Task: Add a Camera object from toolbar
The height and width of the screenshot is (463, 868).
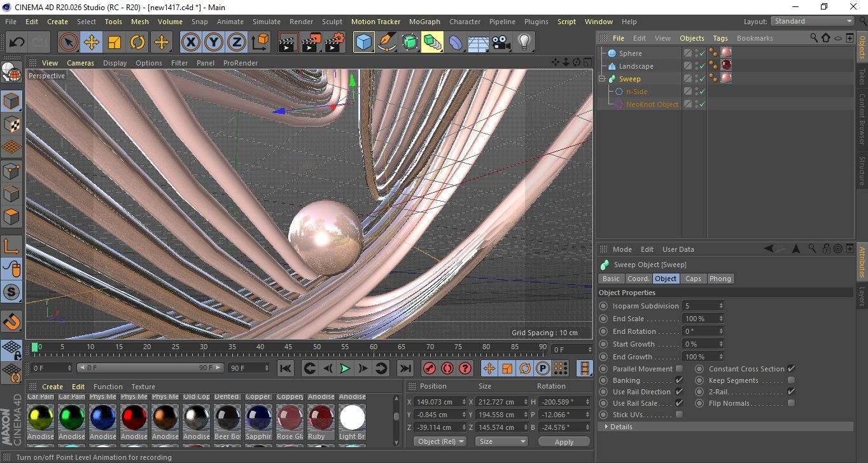Action: coord(501,43)
